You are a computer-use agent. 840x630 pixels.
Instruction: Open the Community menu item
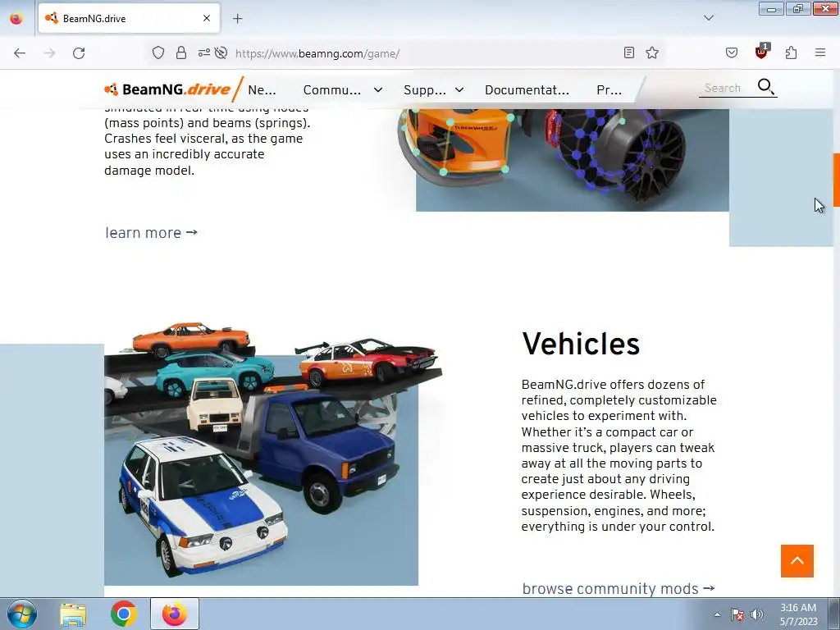point(332,90)
